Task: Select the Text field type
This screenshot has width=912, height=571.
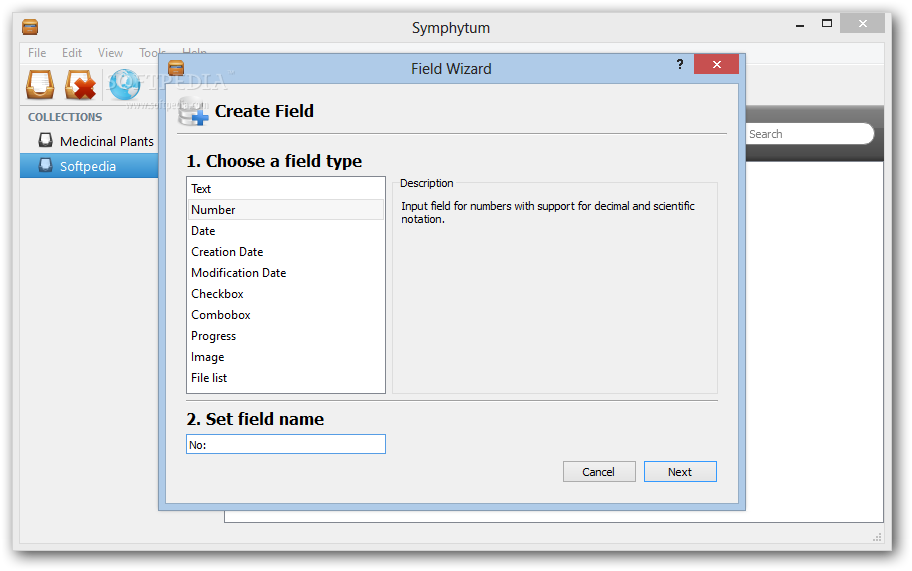Action: coord(286,188)
